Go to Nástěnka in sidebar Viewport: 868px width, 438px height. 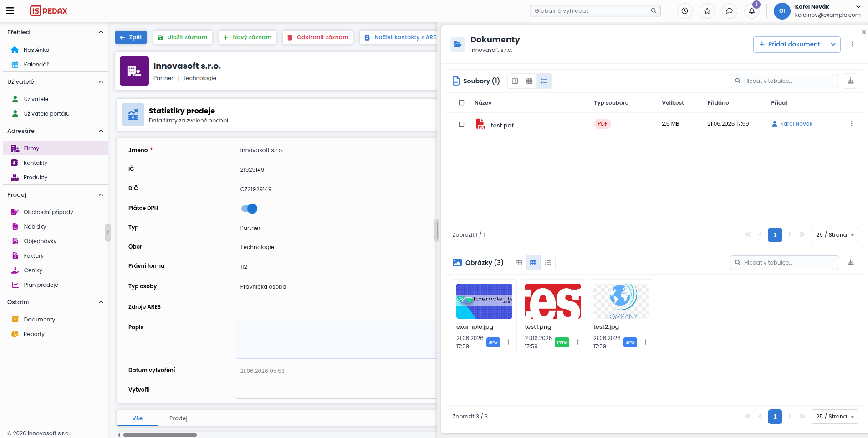click(36, 50)
